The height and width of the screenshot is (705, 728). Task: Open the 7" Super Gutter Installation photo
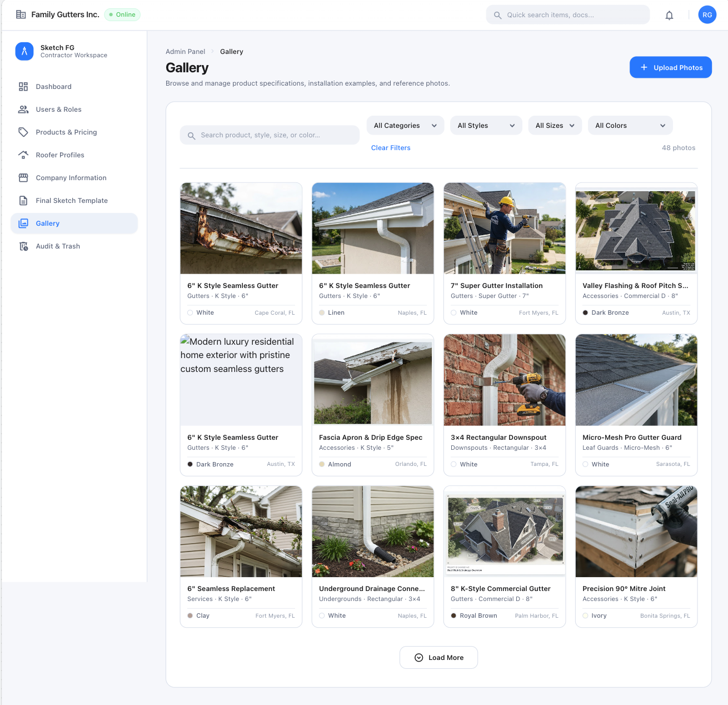click(x=505, y=229)
